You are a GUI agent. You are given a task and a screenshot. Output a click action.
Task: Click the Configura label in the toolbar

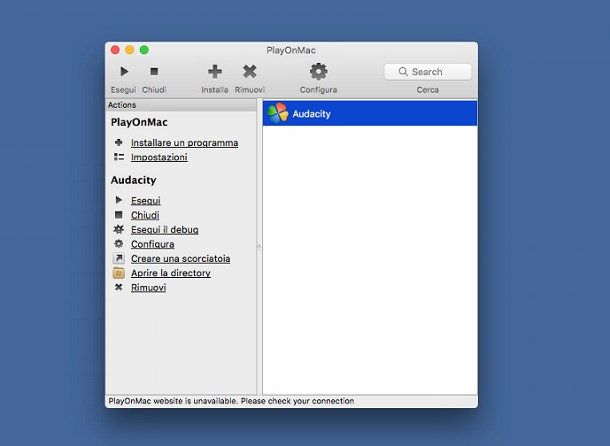coord(319,90)
